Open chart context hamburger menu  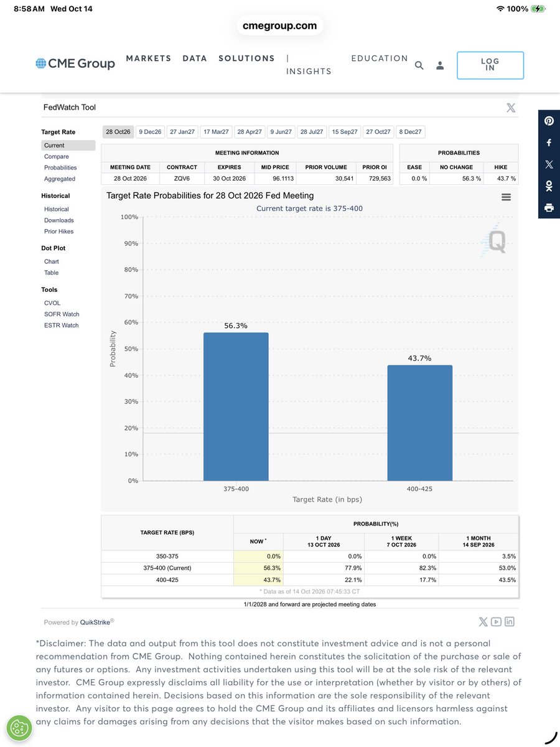[506, 197]
